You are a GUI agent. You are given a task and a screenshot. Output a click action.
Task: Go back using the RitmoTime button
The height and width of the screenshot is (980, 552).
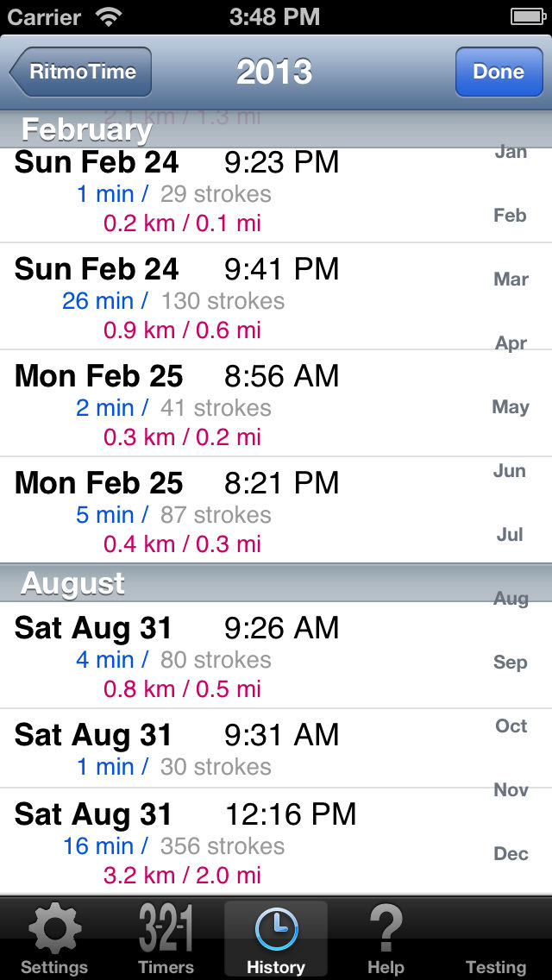click(79, 72)
